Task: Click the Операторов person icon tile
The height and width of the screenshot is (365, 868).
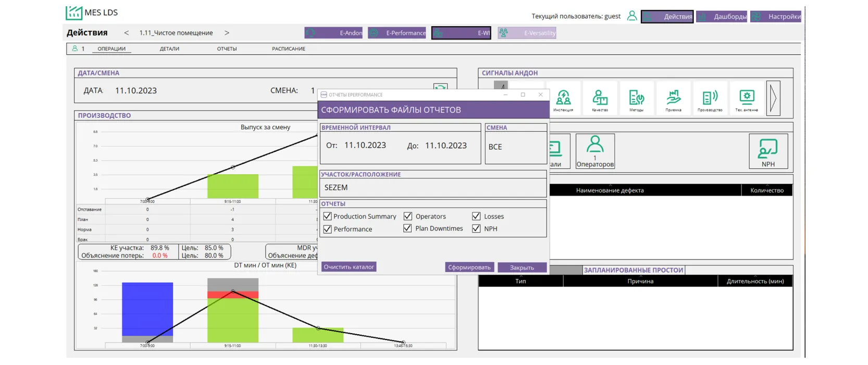Action: 595,151
